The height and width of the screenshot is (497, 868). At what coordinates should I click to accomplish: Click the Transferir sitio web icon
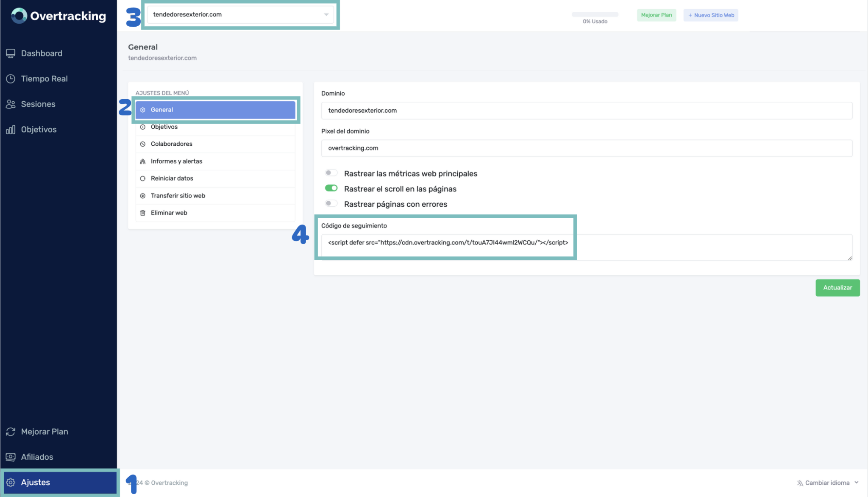(x=143, y=196)
